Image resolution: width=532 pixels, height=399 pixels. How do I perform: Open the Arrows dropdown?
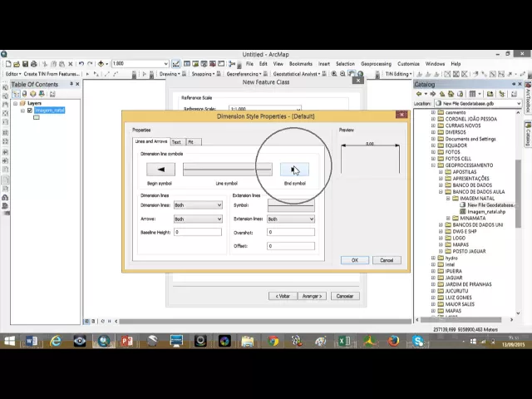[x=198, y=219]
